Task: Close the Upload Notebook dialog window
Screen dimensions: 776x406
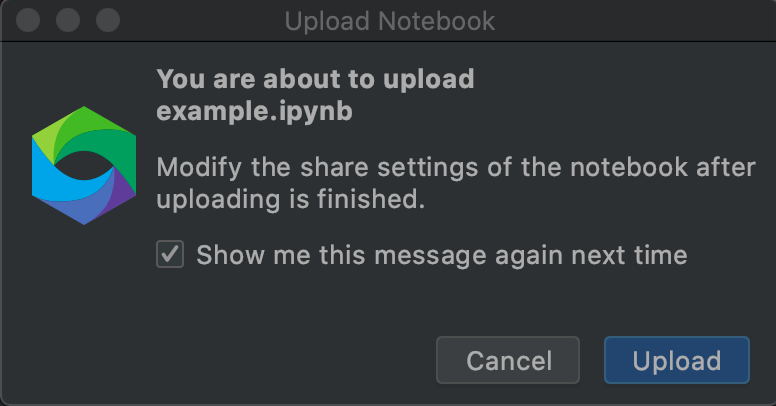Action: pyautogui.click(x=28, y=20)
